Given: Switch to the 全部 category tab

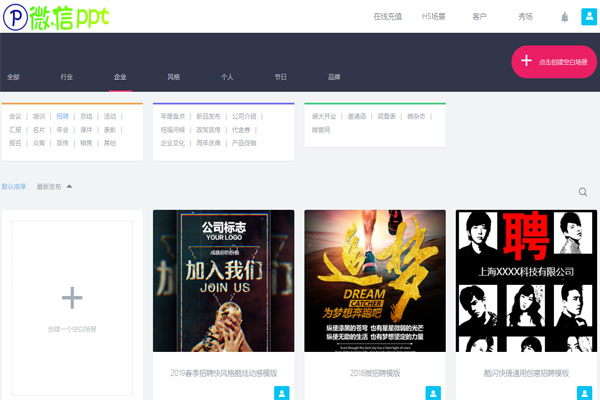Looking at the screenshot, I should coord(13,77).
